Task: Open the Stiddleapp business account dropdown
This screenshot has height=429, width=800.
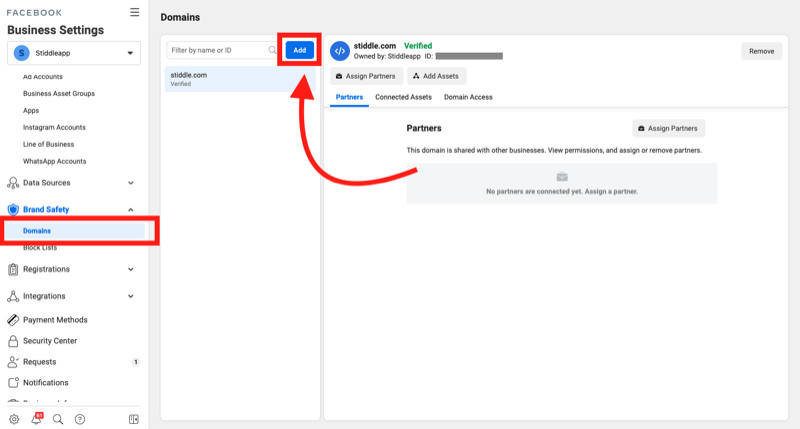Action: tap(74, 53)
